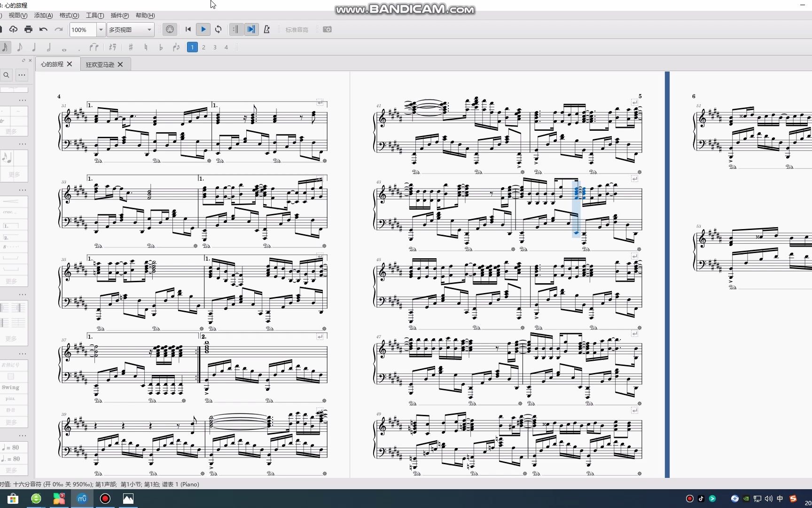The image size is (812, 508).
Task: Click the flip direction icon
Action: tap(176, 47)
